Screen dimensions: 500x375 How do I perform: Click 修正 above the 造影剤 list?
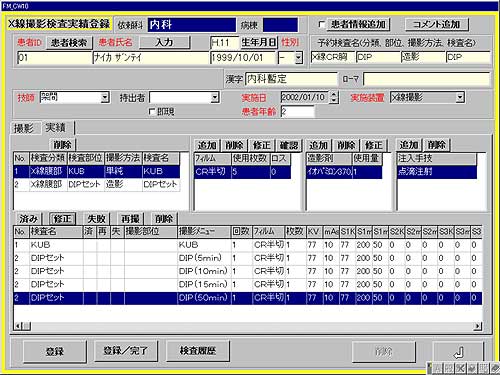coord(374,145)
